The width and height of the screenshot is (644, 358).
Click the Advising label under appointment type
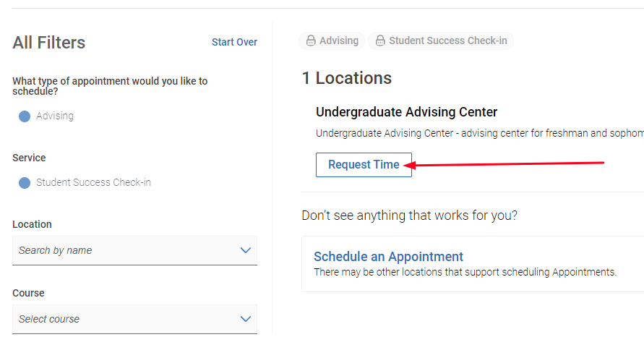point(55,116)
